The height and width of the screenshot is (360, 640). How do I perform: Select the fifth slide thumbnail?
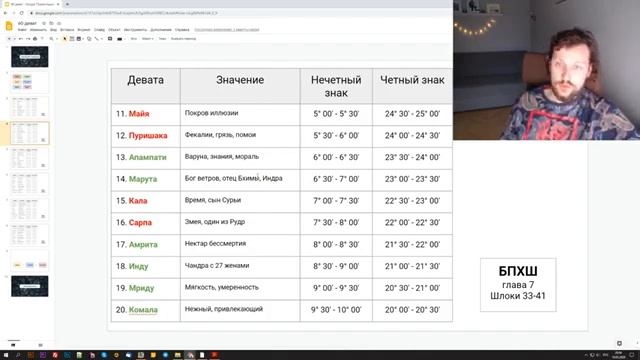29,158
